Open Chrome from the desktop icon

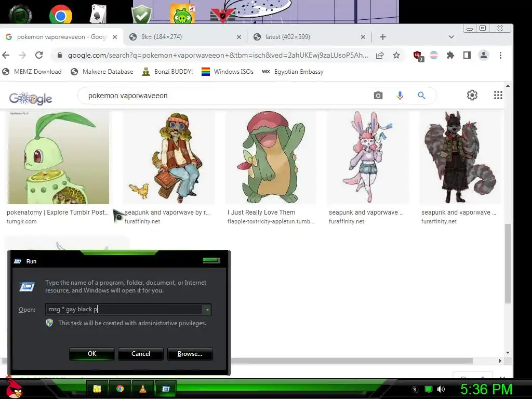[x=60, y=15]
